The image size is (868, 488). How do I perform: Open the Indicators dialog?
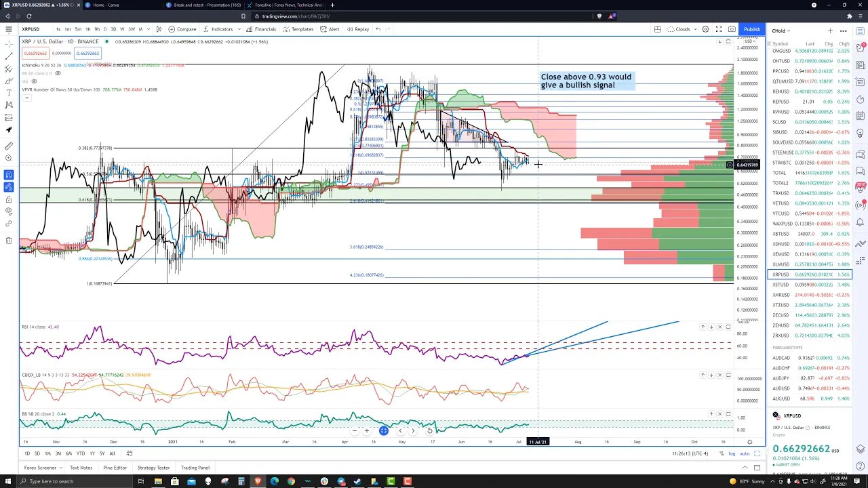218,29
